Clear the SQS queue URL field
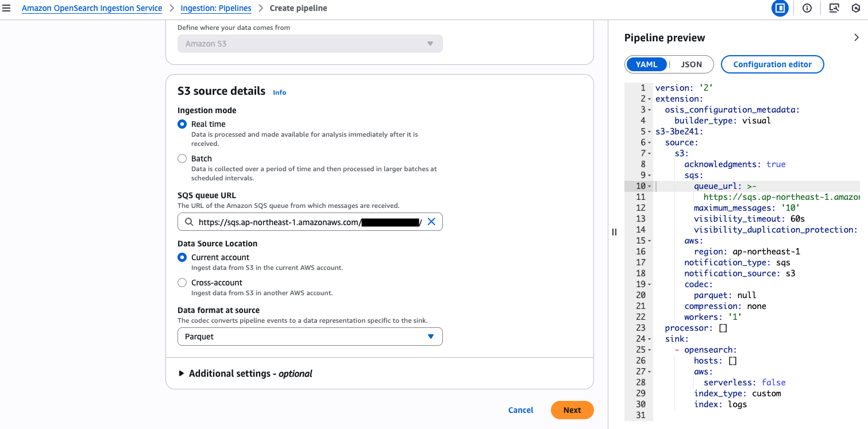 point(431,222)
